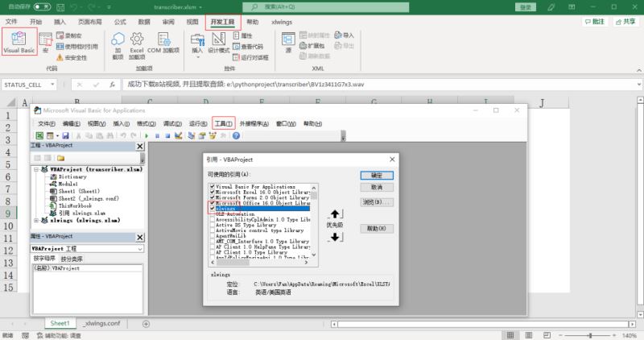
Task: Move reference priority up with arrow
Action: pyautogui.click(x=335, y=214)
